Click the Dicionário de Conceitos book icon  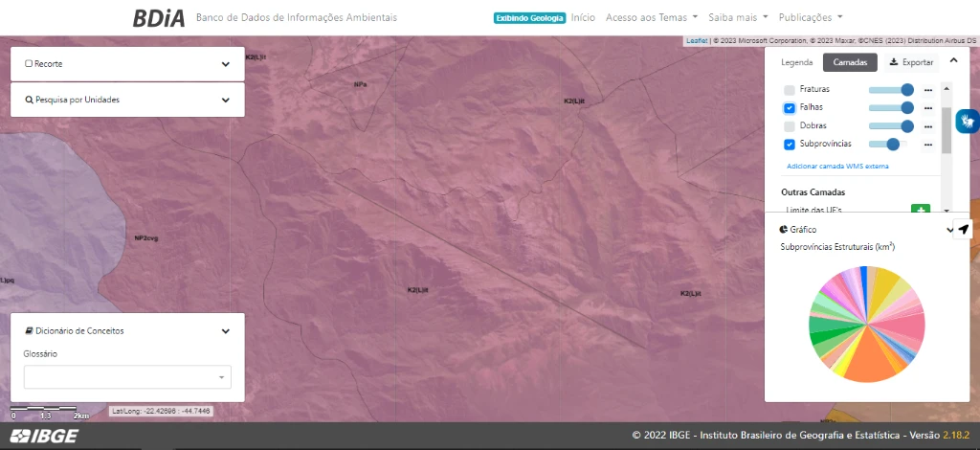(29, 330)
